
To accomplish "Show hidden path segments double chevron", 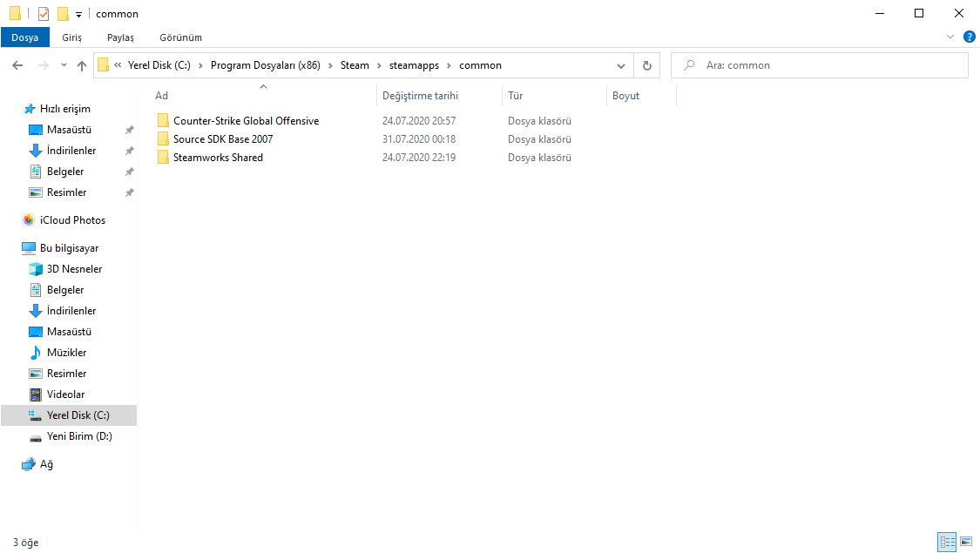I will tap(118, 65).
